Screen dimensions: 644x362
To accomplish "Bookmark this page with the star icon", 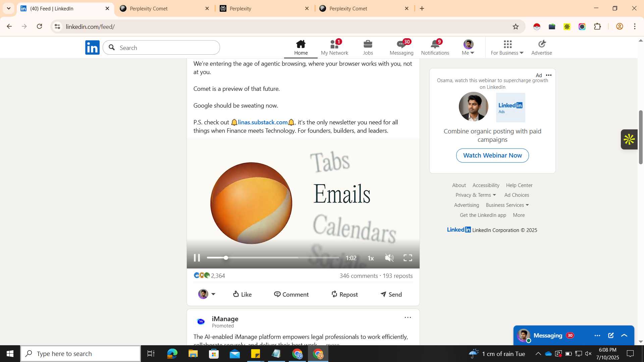I will [x=516, y=26].
